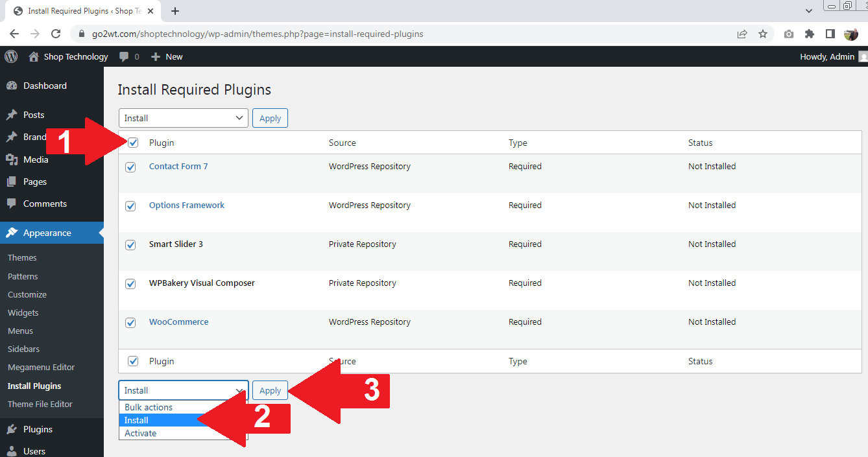Viewport: 868px width, 457px height.
Task: Open the tab search chevron
Action: (x=809, y=10)
